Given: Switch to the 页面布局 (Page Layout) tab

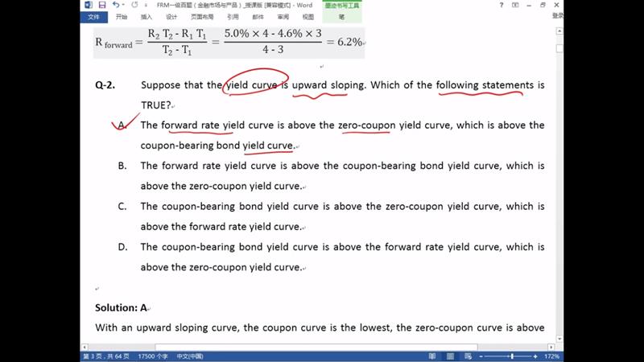Looking at the screenshot, I should [x=202, y=17].
